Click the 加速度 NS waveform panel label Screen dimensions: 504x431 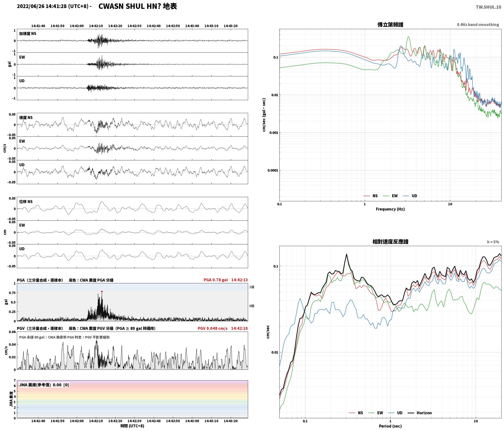click(x=28, y=34)
